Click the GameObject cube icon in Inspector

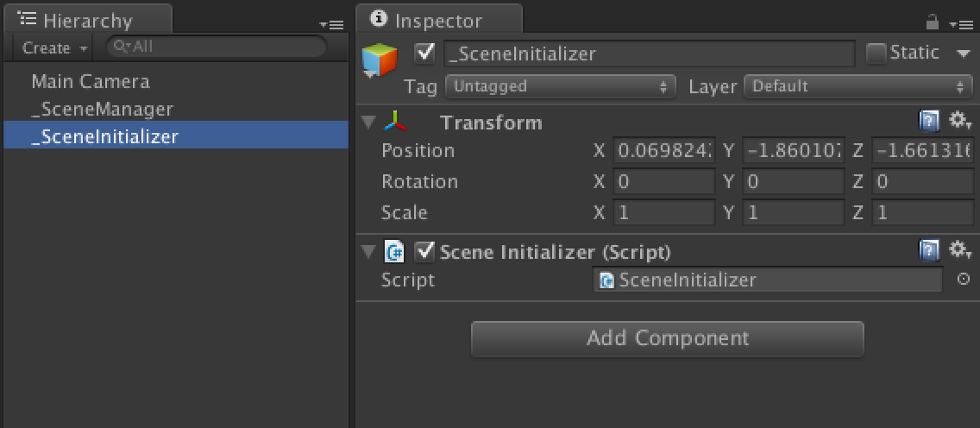point(380,59)
